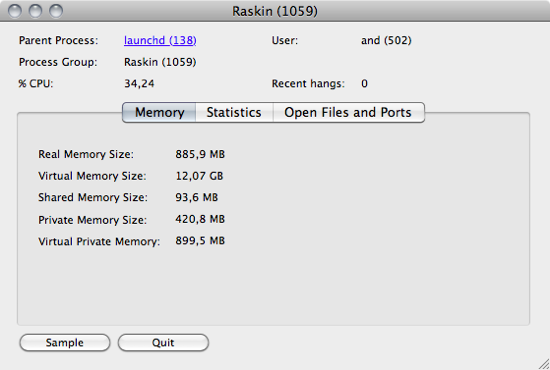Switch to the Statistics tab
The height and width of the screenshot is (370, 550).
pos(234,113)
